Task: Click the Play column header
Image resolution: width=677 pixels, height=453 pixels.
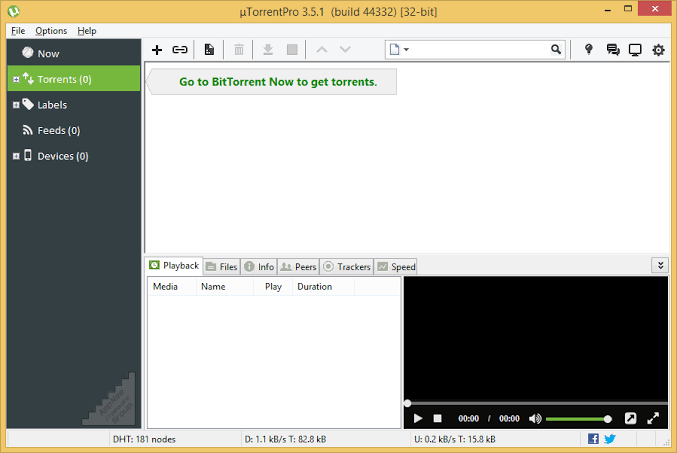Action: [x=273, y=287]
